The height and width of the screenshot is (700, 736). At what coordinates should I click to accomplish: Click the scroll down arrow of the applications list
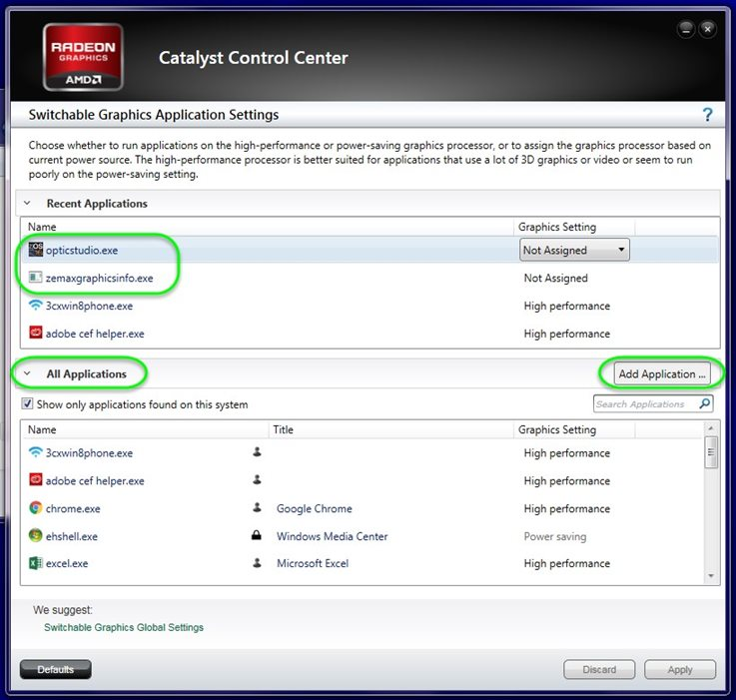pos(711,575)
